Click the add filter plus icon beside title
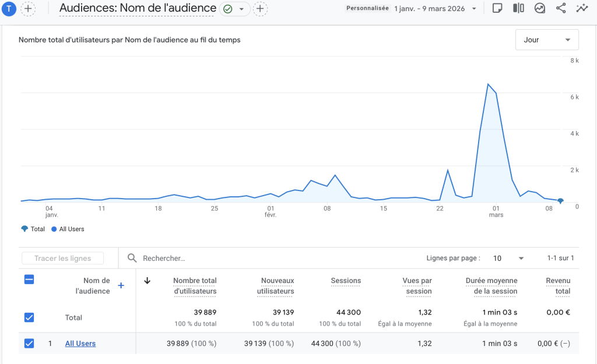Viewport: 597px width, 364px height. point(260,9)
